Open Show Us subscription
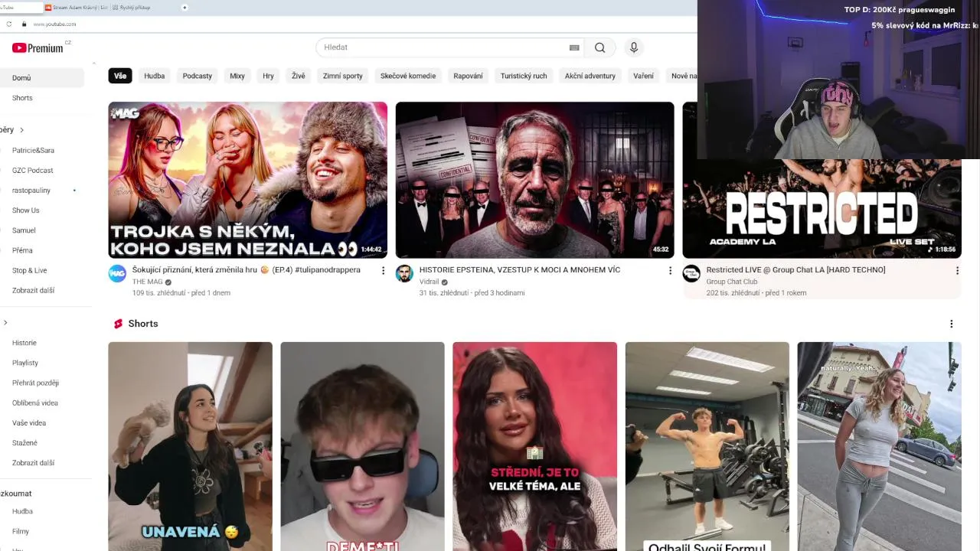This screenshot has width=980, height=551. tap(26, 210)
